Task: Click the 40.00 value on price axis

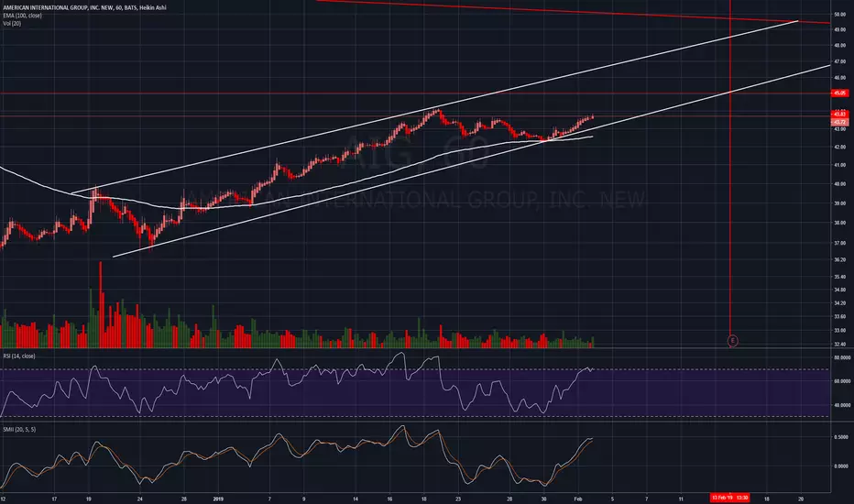Action: point(839,184)
